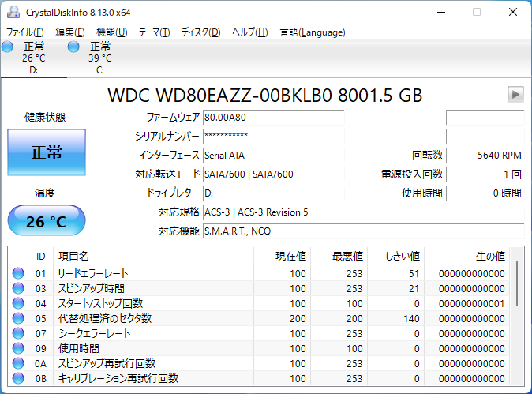Screen dimensions: 532x394
Task: Click the blue status orb for drive C:
Action: click(x=73, y=47)
